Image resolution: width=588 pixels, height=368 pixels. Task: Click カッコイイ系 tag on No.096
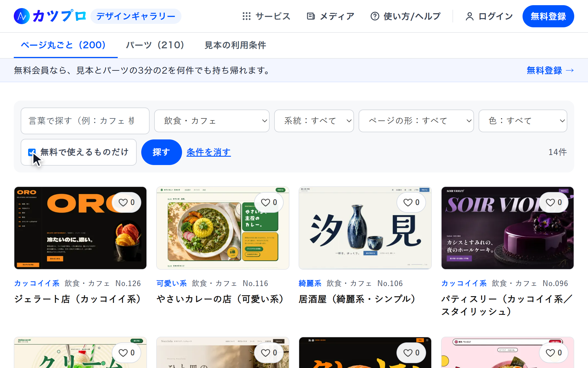click(x=464, y=283)
